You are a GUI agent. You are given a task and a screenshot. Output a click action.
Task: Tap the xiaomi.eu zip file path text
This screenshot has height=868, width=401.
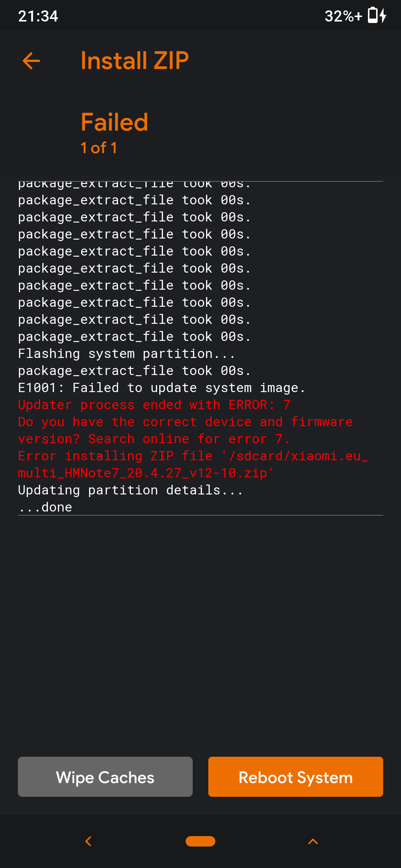coord(193,465)
